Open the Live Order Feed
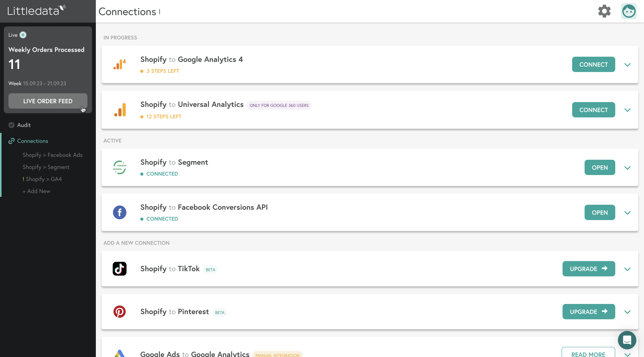 pos(48,101)
